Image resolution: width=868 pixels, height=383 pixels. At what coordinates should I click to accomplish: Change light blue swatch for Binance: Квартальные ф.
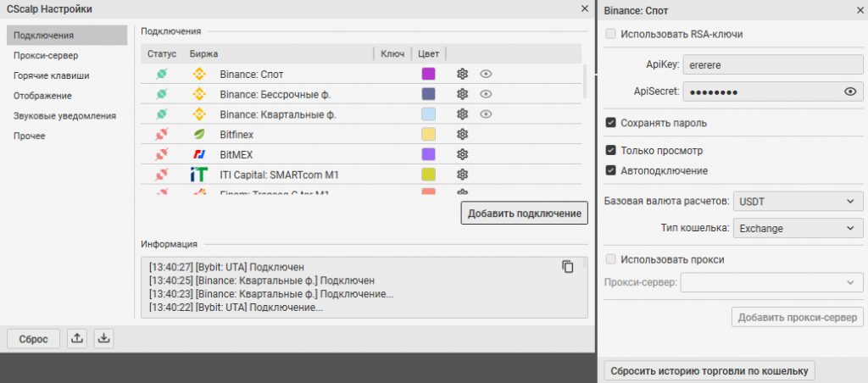coord(428,114)
